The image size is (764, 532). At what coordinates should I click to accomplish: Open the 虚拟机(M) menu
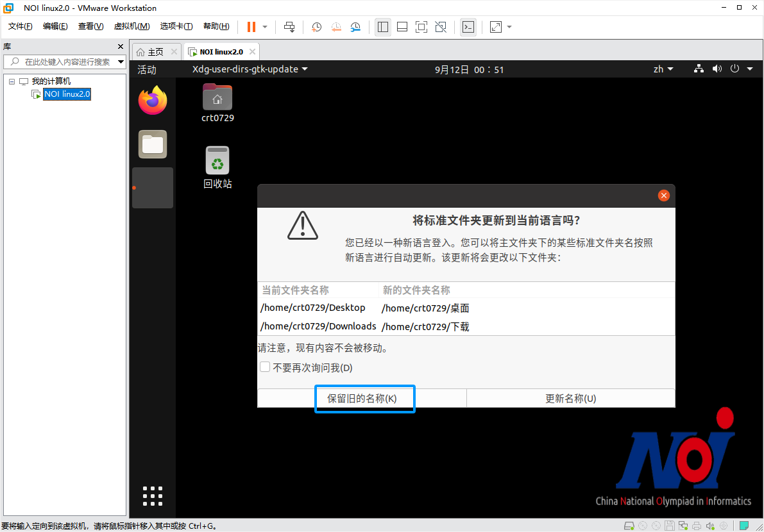(x=132, y=26)
